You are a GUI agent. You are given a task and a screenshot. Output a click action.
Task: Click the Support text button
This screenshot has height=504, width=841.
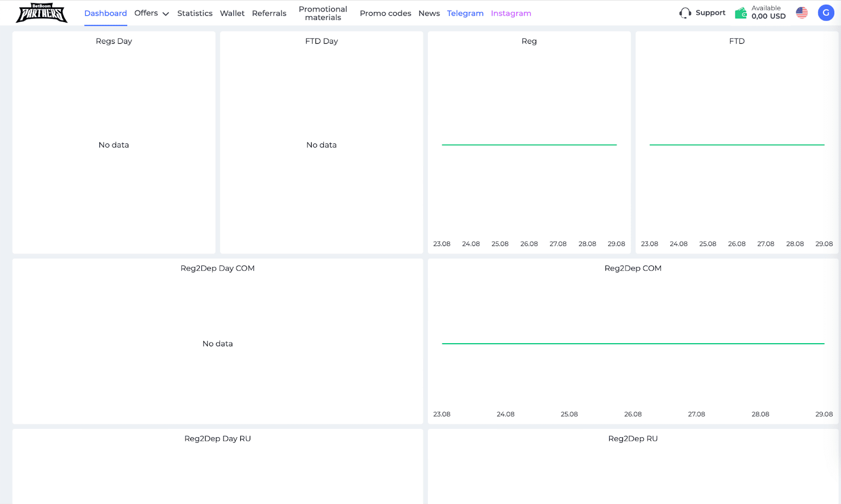[x=710, y=13]
